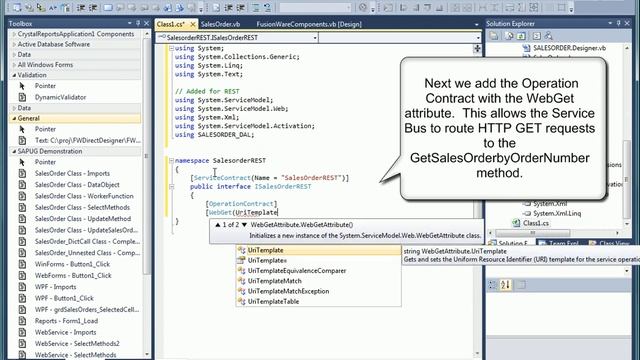
Task: Collapse the using directives region
Action: click(x=171, y=48)
